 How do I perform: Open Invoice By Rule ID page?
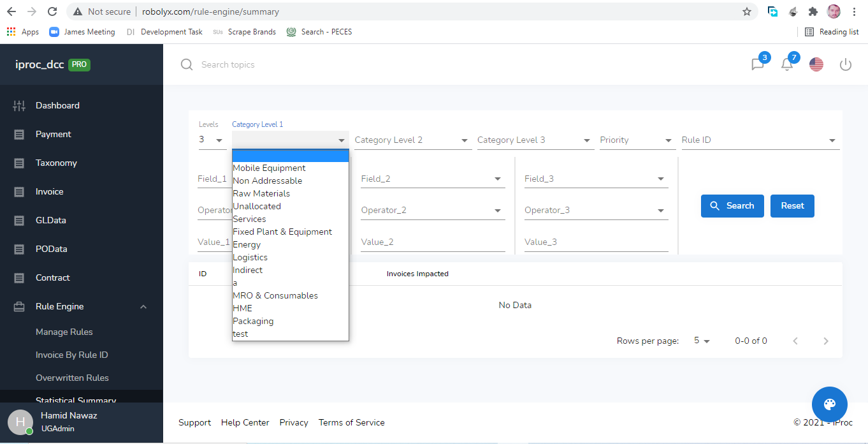coord(71,355)
